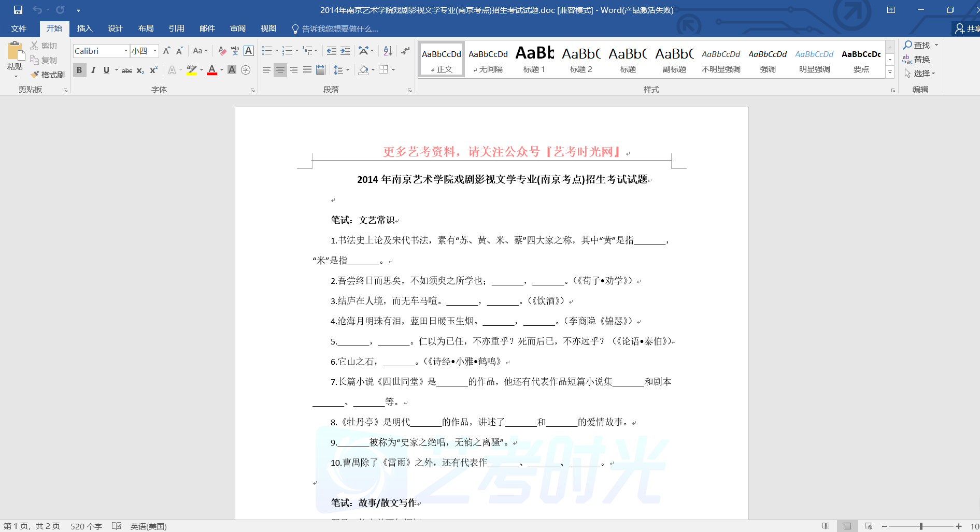
Task: Click the 告诉我您想要做什么 search box
Action: point(339,29)
